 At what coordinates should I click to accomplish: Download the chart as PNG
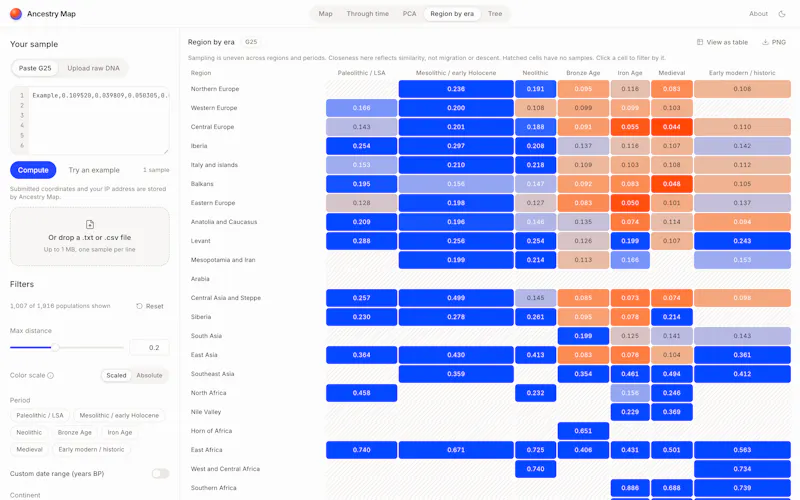pos(774,42)
